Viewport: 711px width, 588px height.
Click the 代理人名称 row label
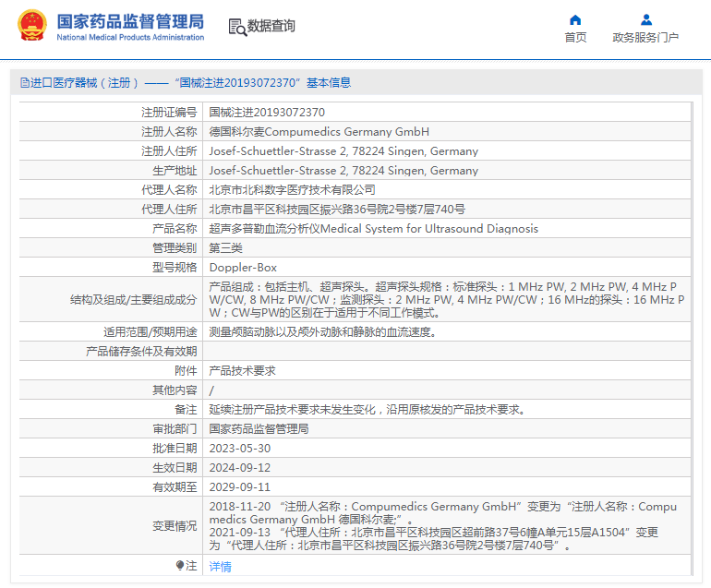pyautogui.click(x=169, y=190)
